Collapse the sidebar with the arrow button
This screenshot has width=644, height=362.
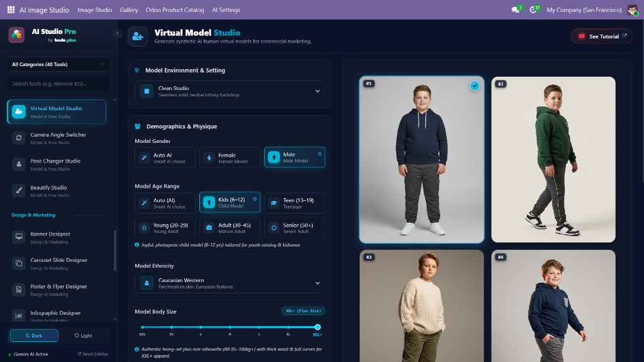point(117,33)
